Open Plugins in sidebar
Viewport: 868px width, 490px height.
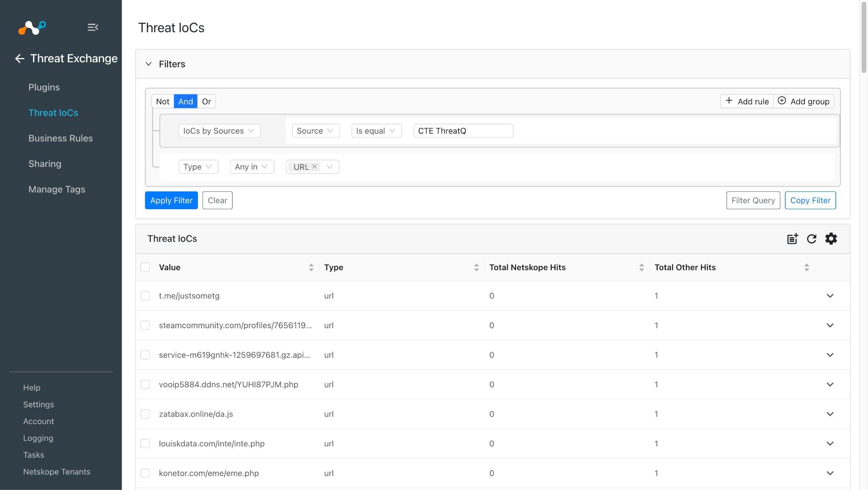pyautogui.click(x=44, y=87)
